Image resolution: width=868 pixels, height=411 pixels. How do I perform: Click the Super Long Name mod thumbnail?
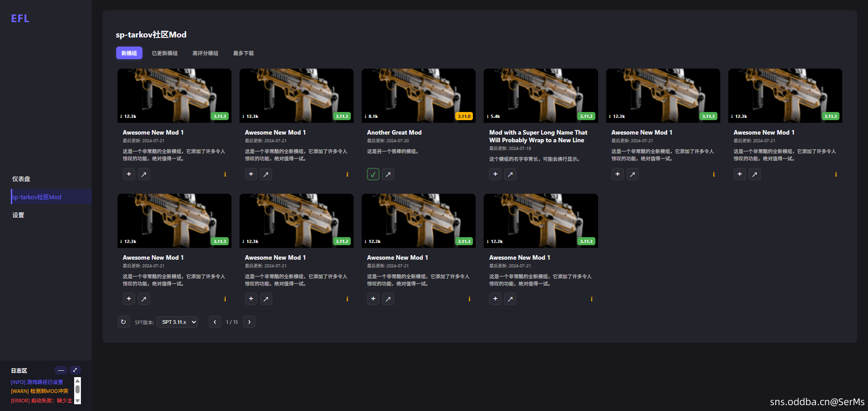point(541,96)
